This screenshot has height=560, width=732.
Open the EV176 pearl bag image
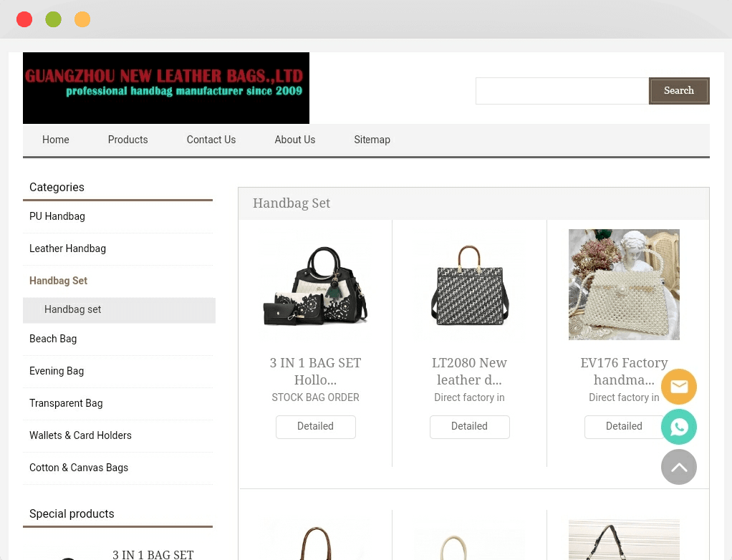pos(624,285)
